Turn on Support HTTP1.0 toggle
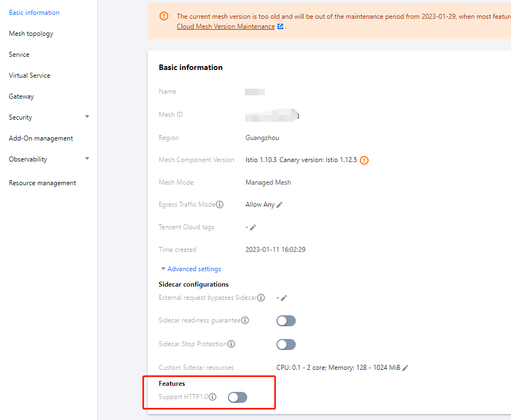 coord(237,397)
